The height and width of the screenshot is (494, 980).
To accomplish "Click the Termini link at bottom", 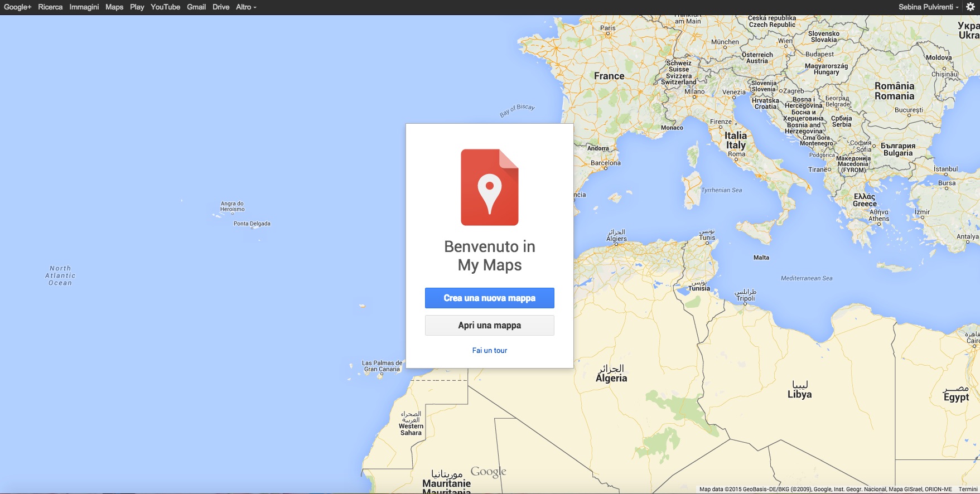I will pos(968,489).
